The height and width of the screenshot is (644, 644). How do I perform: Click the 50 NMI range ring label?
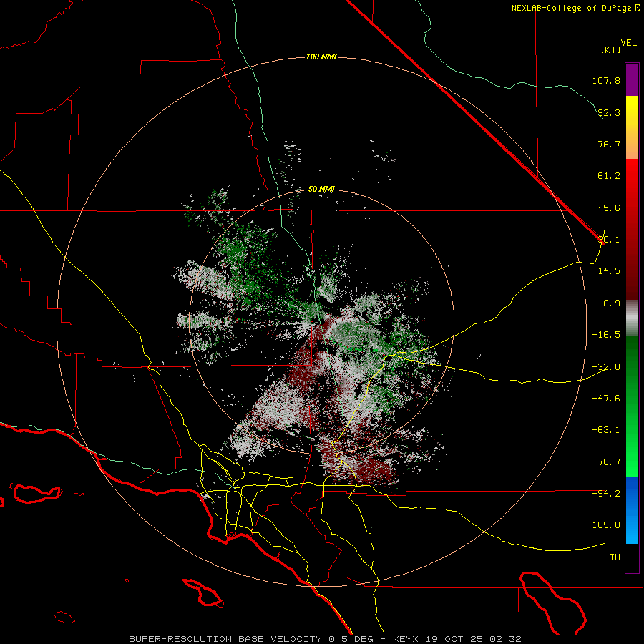coord(321,189)
